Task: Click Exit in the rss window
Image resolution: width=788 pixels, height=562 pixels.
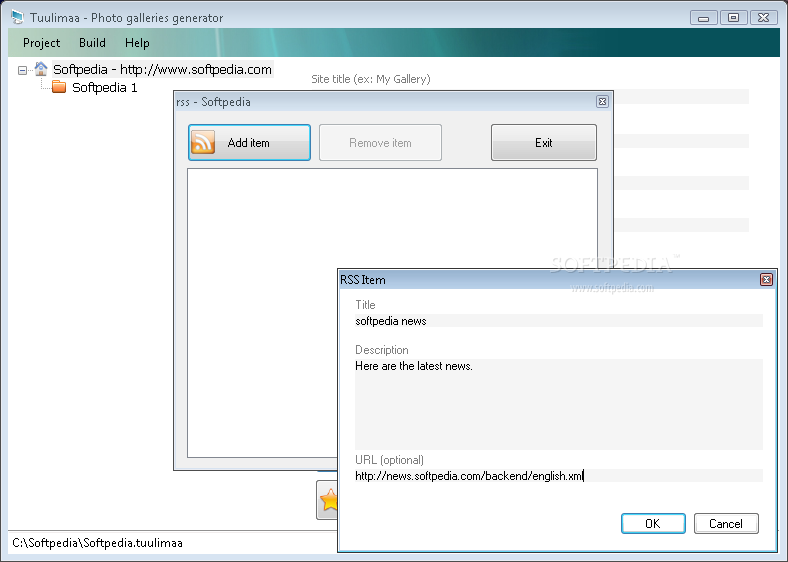Action: click(544, 143)
